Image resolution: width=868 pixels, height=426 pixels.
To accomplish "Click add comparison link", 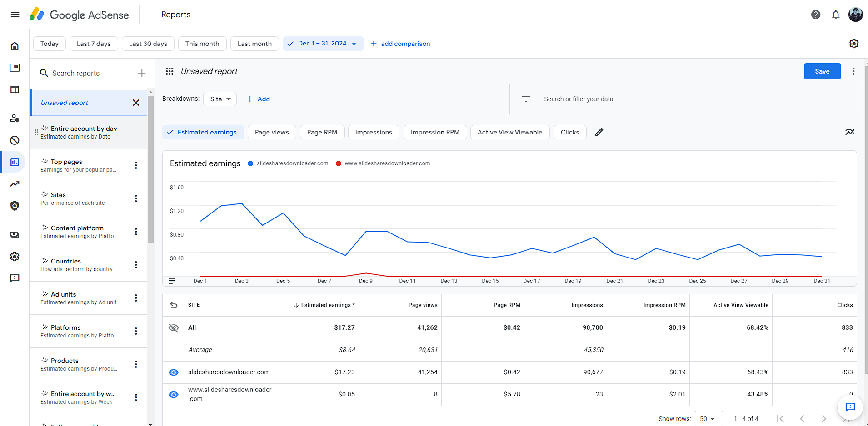I will click(400, 44).
